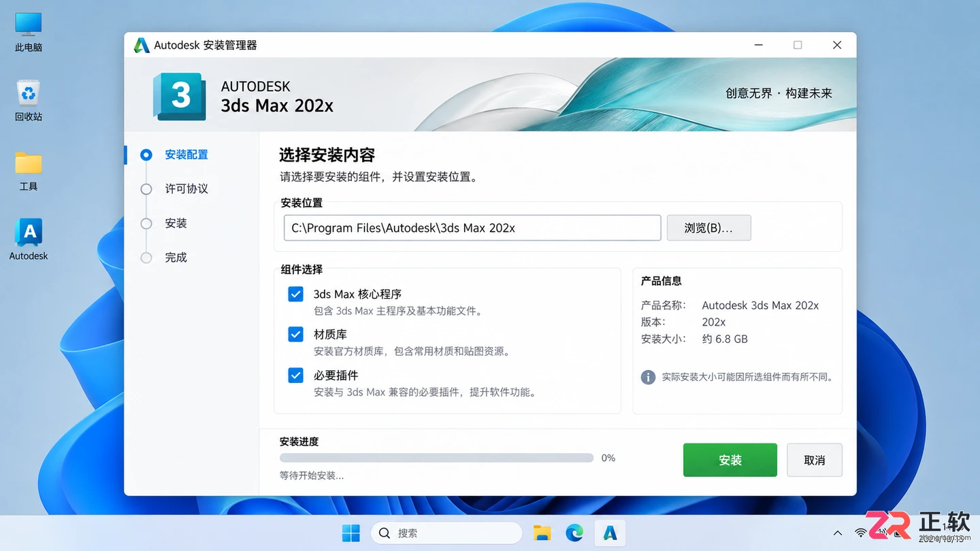Jump to the 完成 step
The image size is (980, 551).
(x=176, y=257)
